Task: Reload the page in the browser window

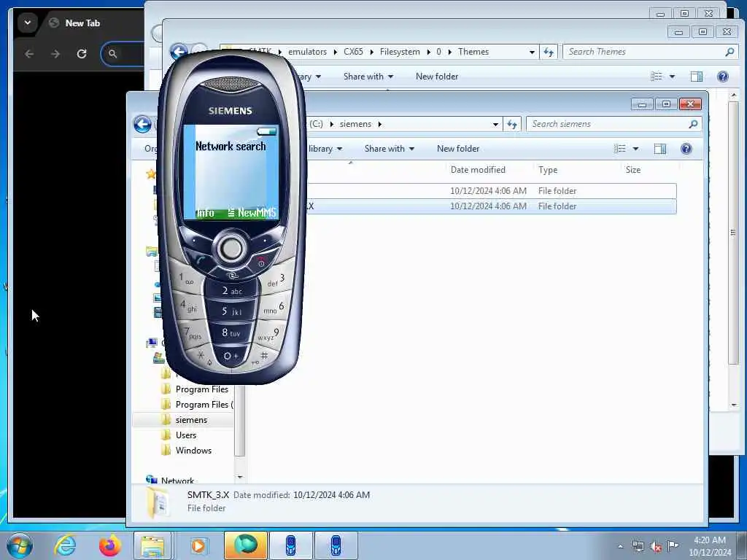Action: click(x=82, y=54)
